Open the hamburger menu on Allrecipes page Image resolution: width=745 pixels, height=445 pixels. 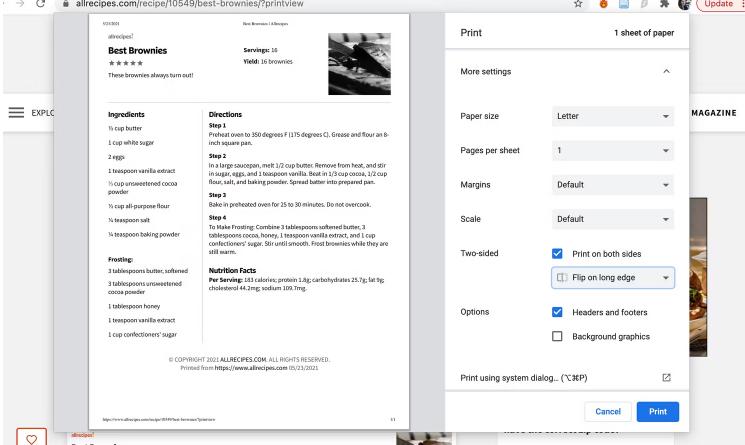(x=16, y=113)
